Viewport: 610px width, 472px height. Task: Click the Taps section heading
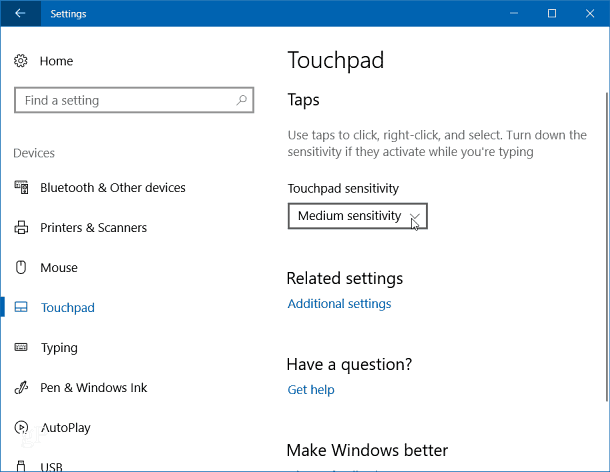(x=303, y=100)
